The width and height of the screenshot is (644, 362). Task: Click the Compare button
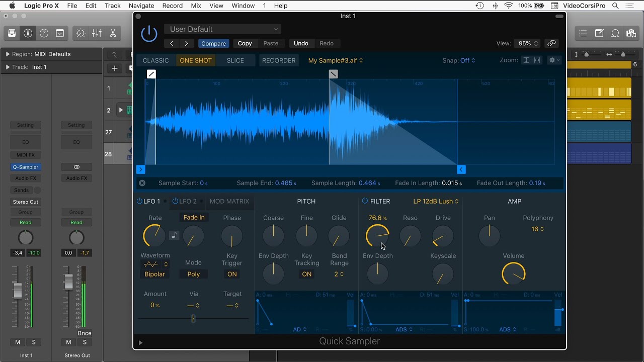(x=213, y=43)
